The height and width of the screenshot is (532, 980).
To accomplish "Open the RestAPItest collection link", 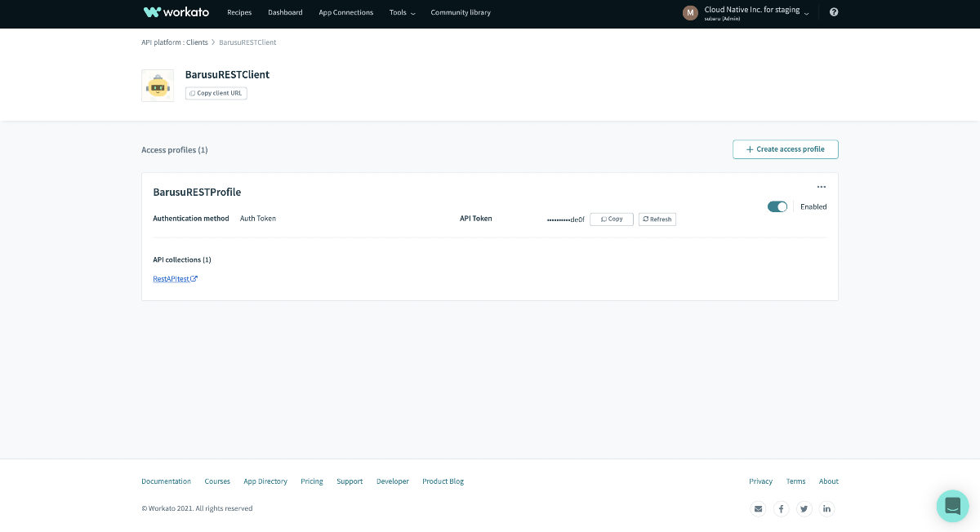I will [176, 279].
